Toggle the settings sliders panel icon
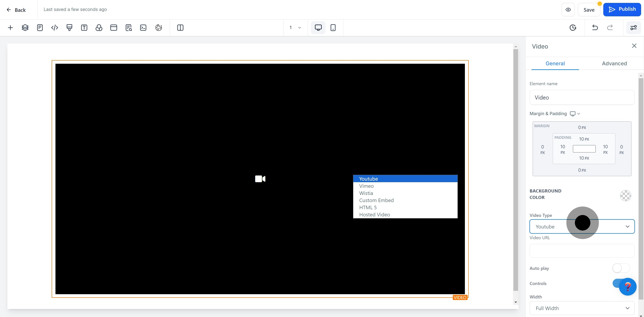The height and width of the screenshot is (317, 644). coord(633,27)
